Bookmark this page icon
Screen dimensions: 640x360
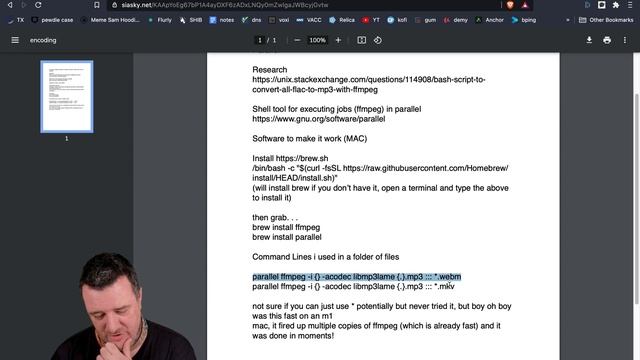point(97,5)
